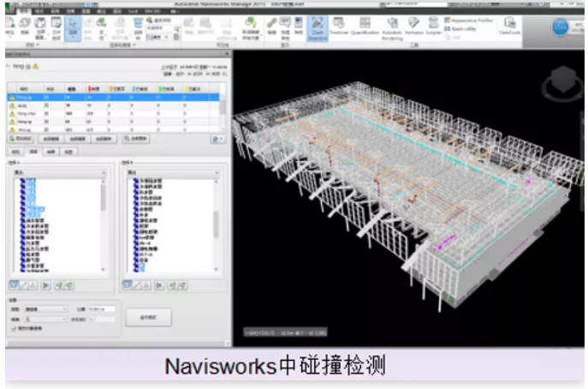Toggle the checkbox in Clash settings area
Image resolution: width=588 pixels, height=389 pixels.
[x=15, y=328]
